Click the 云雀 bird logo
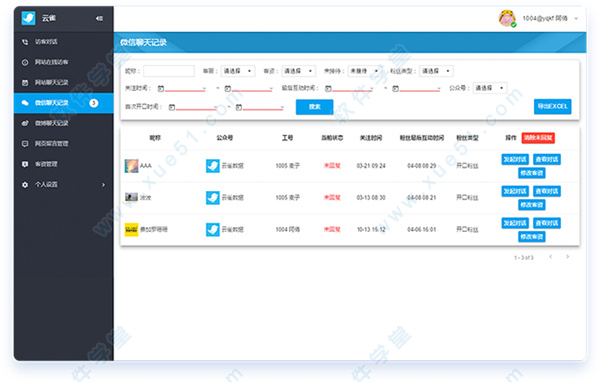The width and height of the screenshot is (600, 382). (28, 18)
